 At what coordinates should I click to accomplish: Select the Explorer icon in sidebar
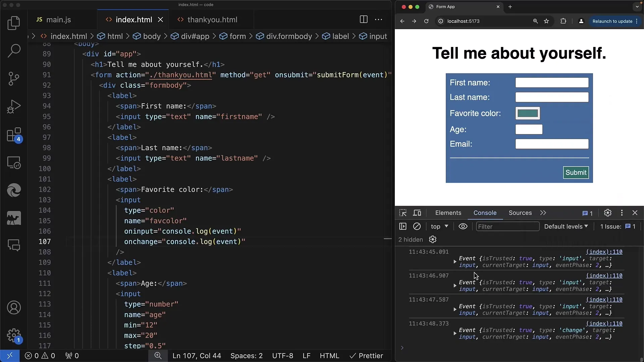point(14,22)
